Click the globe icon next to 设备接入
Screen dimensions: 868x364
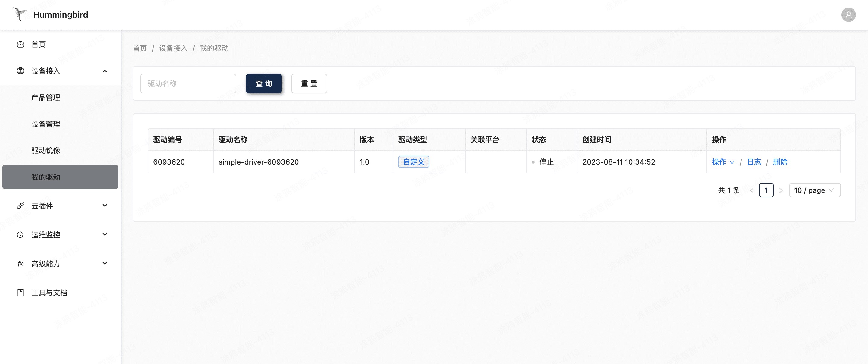click(20, 71)
